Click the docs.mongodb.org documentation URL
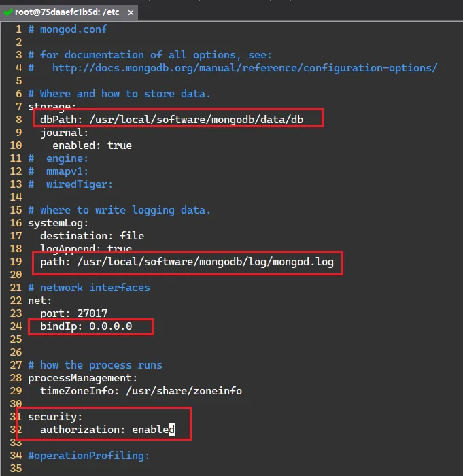 (x=244, y=68)
